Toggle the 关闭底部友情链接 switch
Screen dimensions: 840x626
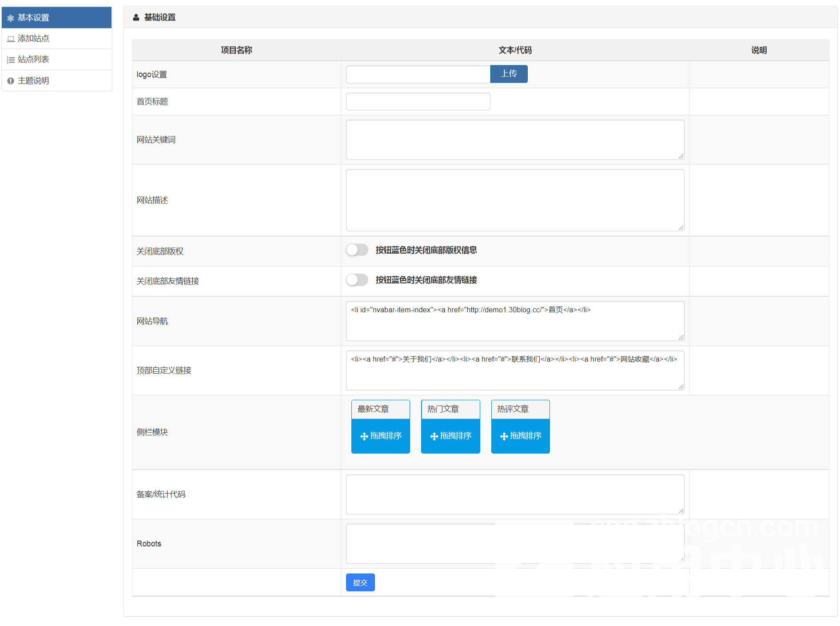[x=357, y=280]
